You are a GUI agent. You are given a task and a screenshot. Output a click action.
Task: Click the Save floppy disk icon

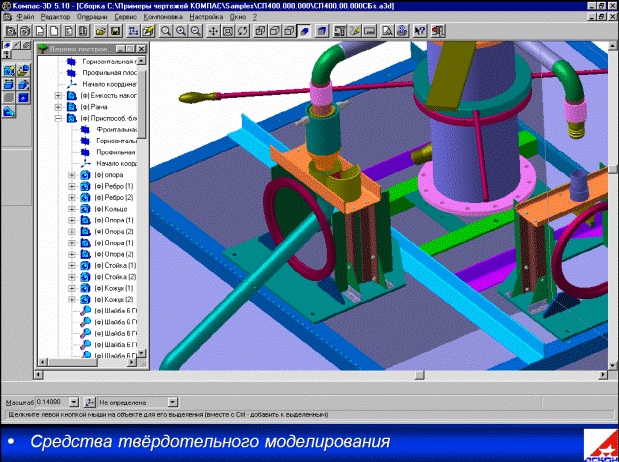115,31
